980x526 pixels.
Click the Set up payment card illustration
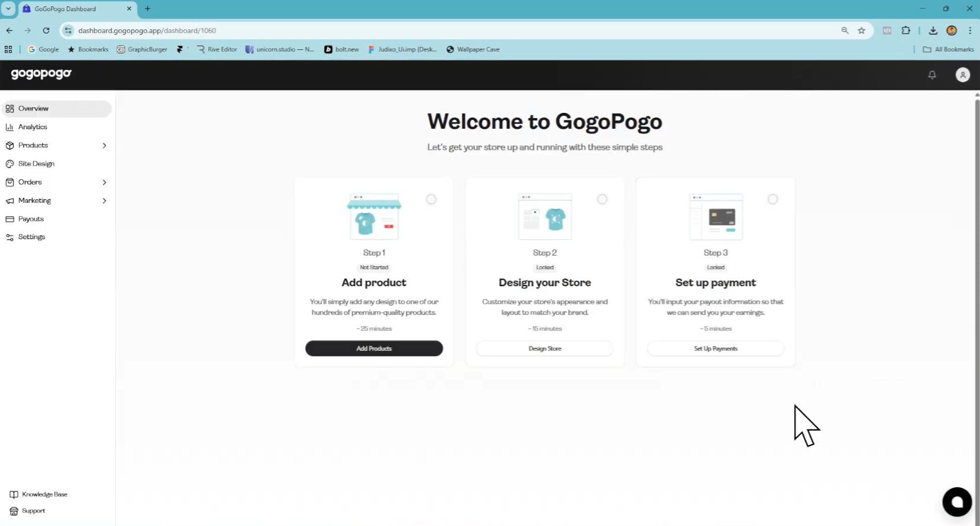click(716, 216)
